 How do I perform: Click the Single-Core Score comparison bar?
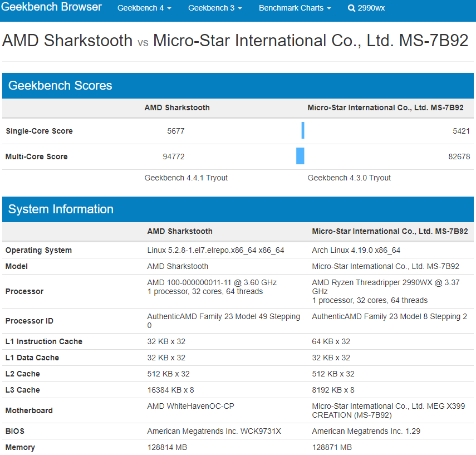[x=303, y=131]
